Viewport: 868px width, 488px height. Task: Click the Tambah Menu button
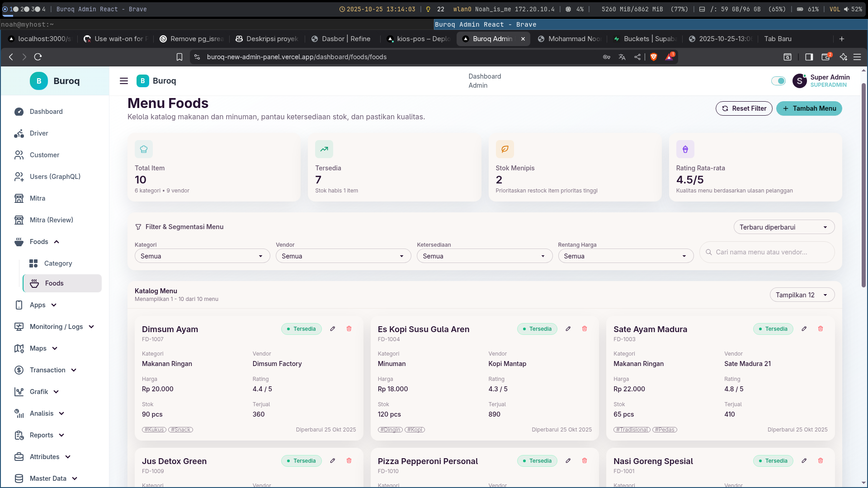pos(809,108)
